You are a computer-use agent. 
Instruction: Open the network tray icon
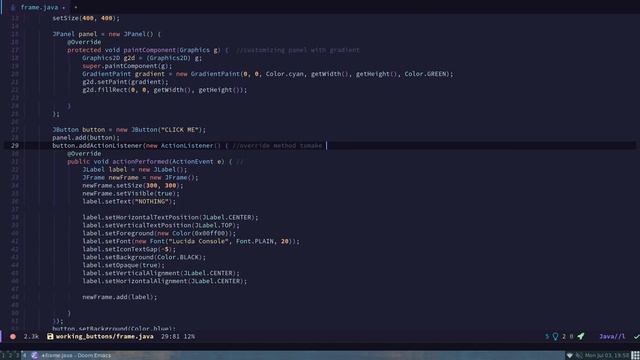pos(570,356)
